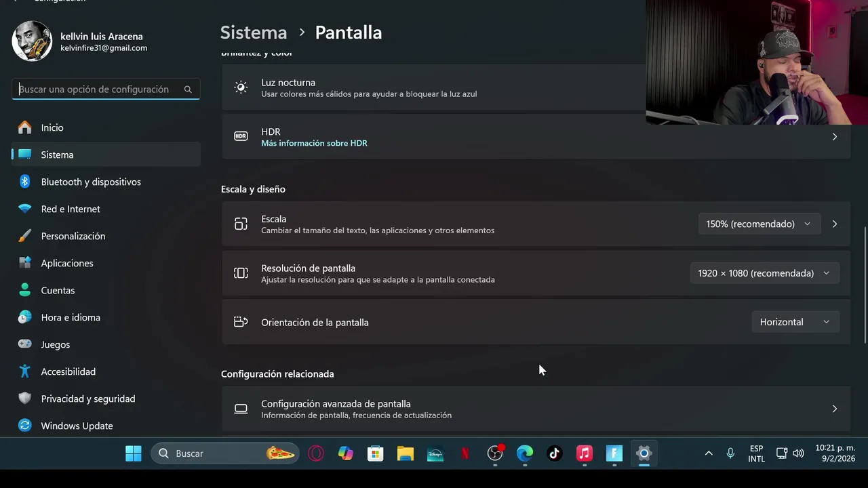
Task: Open Personalización settings category
Action: [x=106, y=236]
